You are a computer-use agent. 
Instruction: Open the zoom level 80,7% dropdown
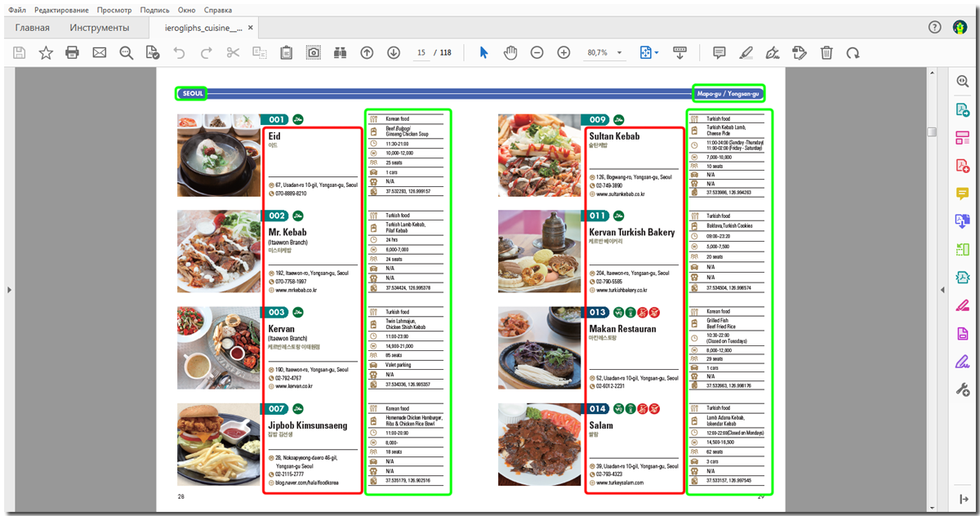point(620,53)
